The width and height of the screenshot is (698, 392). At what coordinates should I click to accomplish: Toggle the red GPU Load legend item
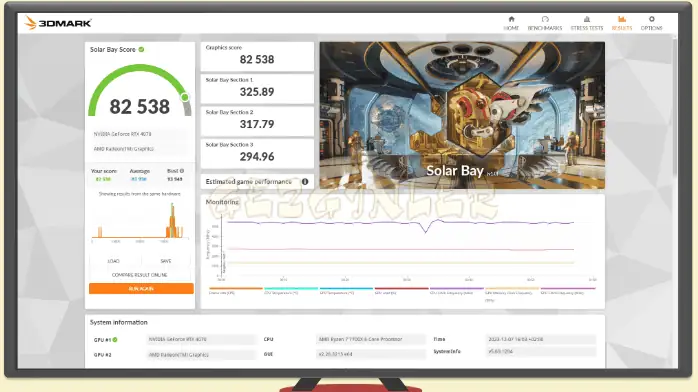tap(401, 291)
